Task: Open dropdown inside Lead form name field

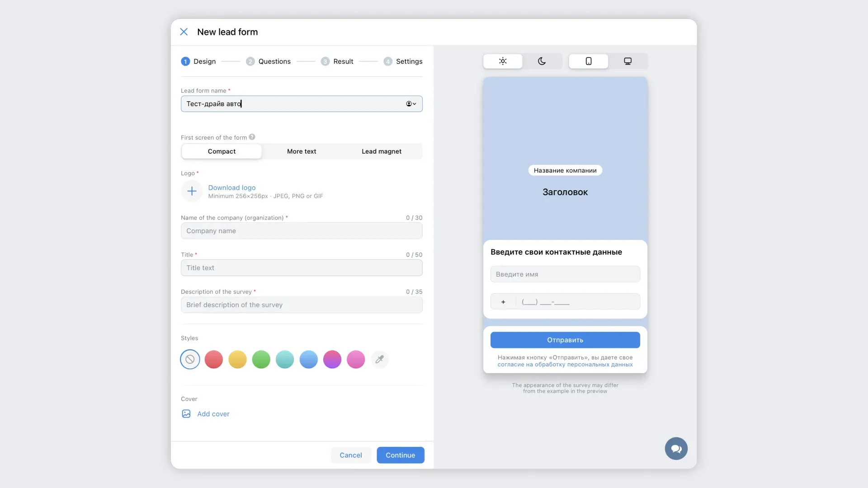Action: pos(411,104)
